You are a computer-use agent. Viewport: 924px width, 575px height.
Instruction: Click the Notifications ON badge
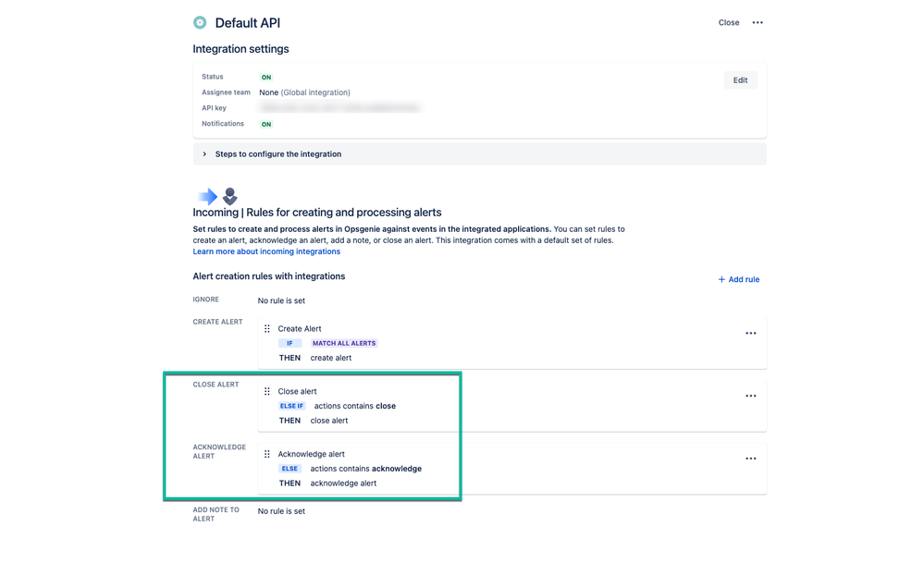pyautogui.click(x=266, y=124)
